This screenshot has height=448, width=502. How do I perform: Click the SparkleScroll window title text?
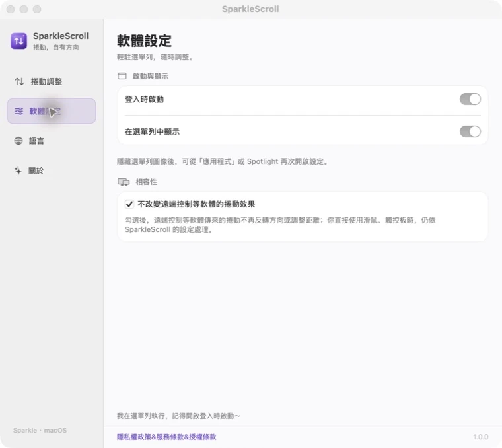(x=250, y=9)
